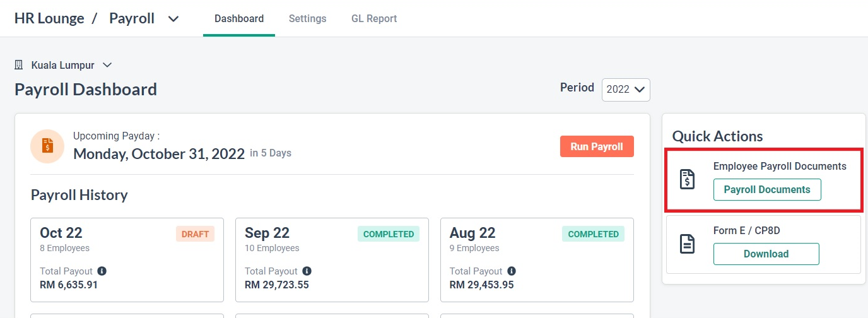Click the Payroll Dashboard heading
The width and height of the screenshot is (868, 318).
[x=86, y=90]
